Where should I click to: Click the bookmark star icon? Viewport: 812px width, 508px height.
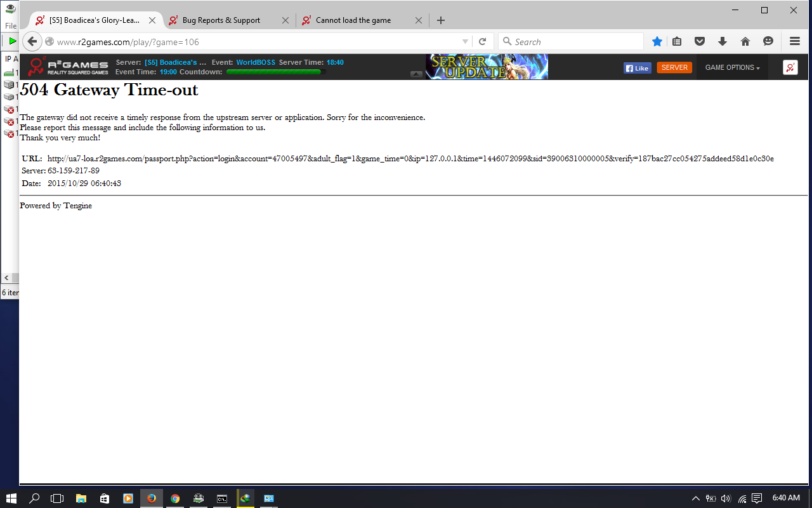point(657,42)
